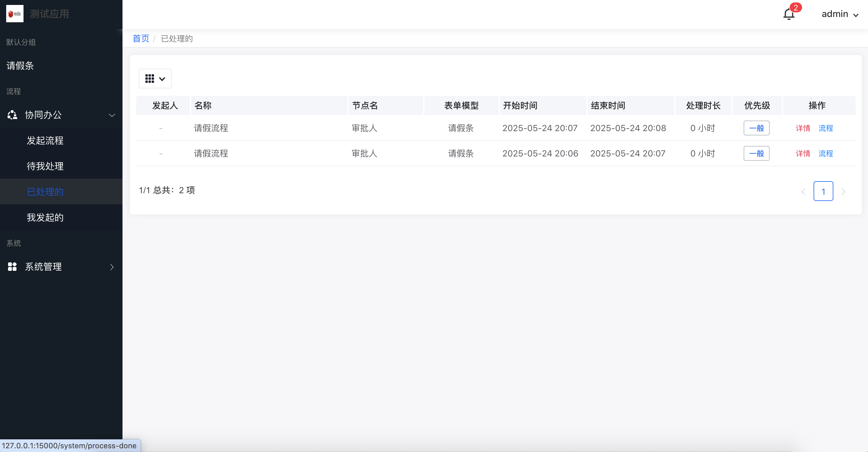Expand the 系统管理 menu arrow
Viewport: 868px width, 452px height.
tap(112, 267)
